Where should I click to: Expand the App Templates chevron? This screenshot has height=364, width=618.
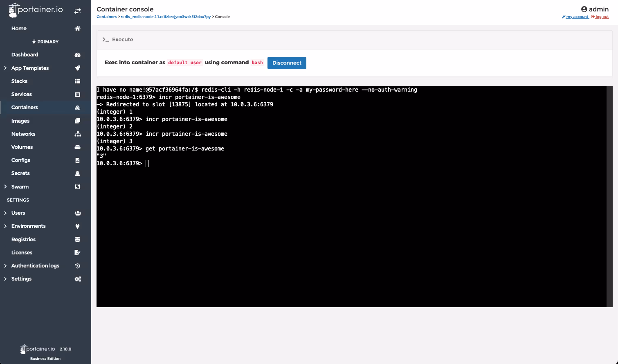coord(5,68)
